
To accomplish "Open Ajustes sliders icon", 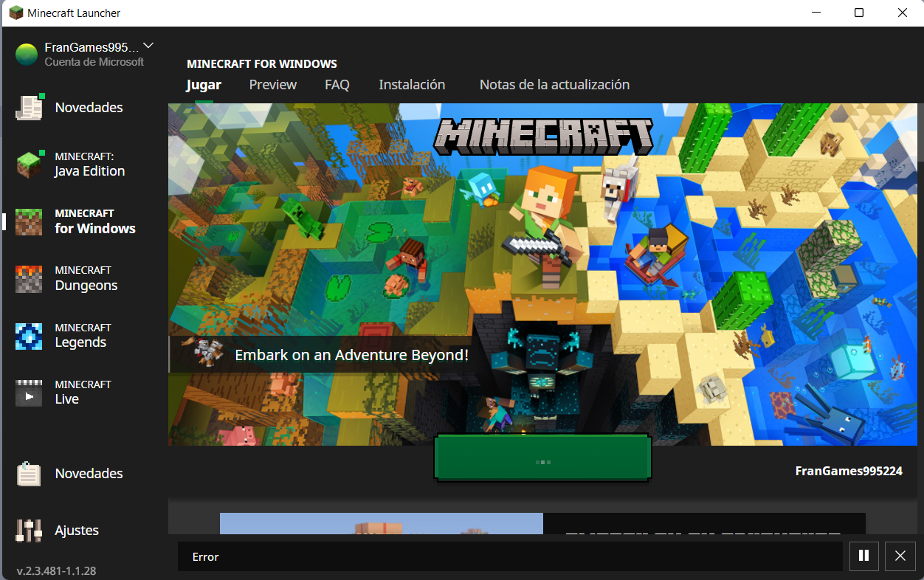I will click(30, 531).
